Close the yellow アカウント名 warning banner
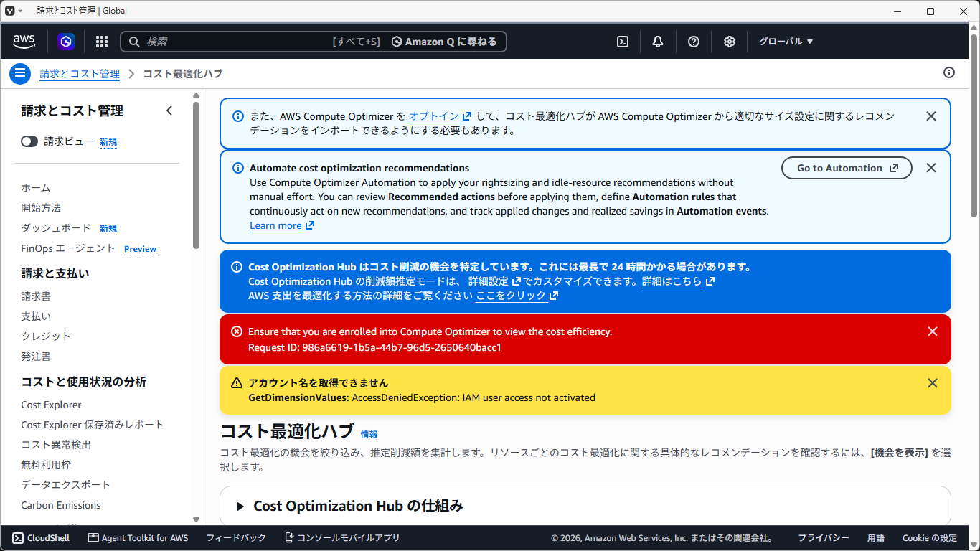 click(x=933, y=383)
